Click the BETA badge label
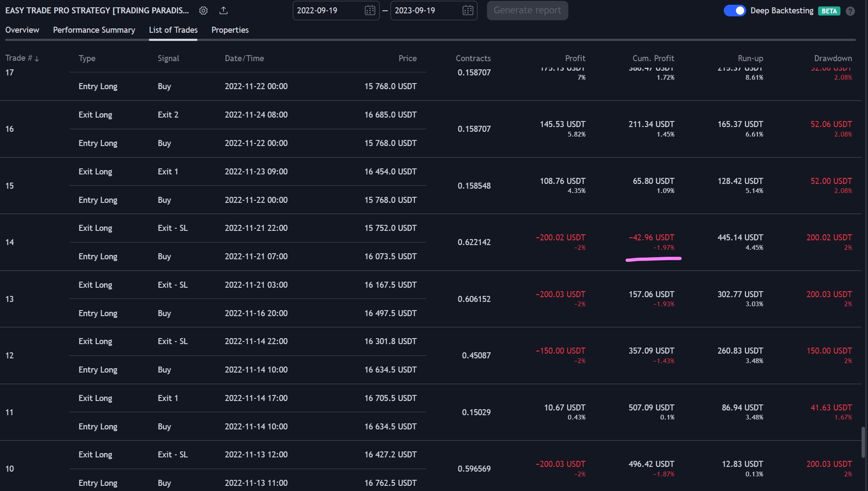868x491 pixels. tap(829, 11)
